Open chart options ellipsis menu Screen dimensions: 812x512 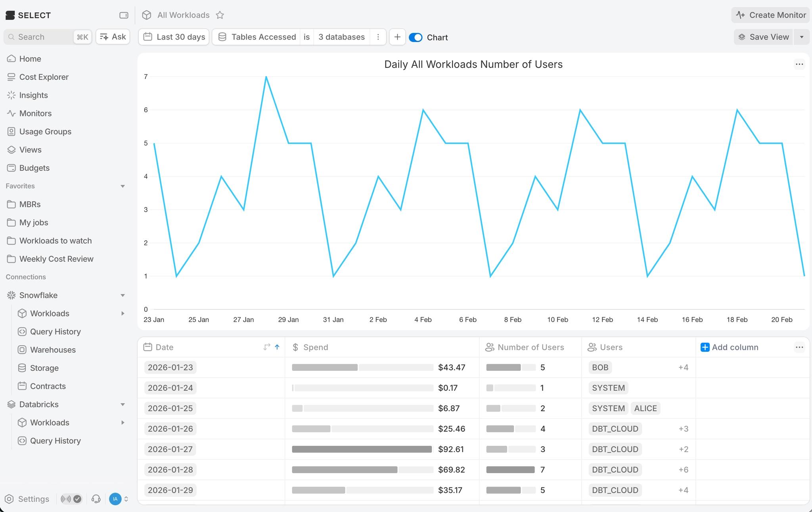click(x=799, y=64)
